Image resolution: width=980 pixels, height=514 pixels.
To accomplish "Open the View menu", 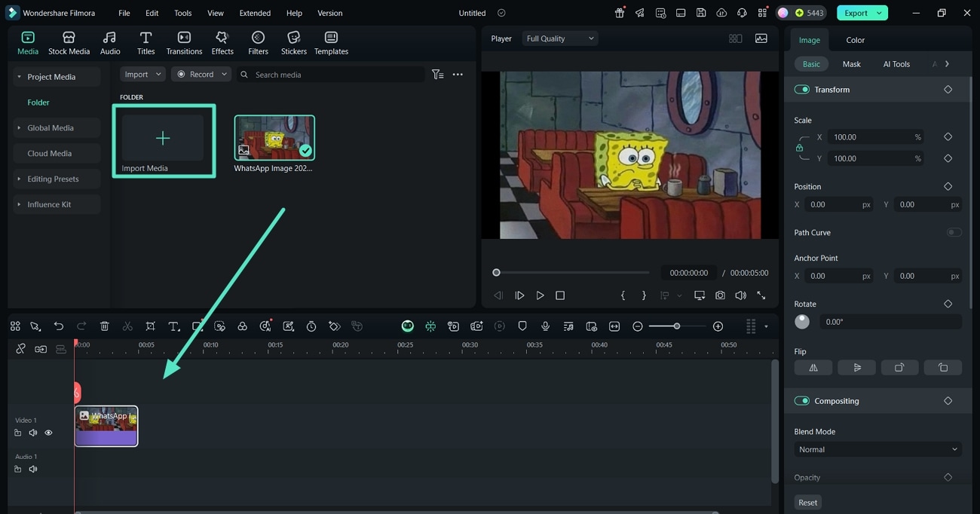I will click(216, 13).
